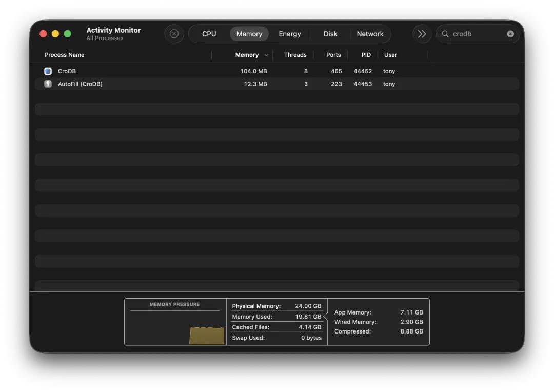Image resolution: width=554 pixels, height=392 pixels.
Task: Click the 223 ports value
Action: [x=337, y=84]
